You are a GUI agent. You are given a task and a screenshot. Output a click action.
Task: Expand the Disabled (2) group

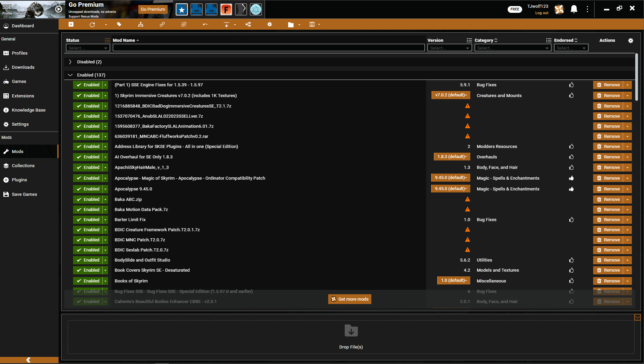(70, 62)
